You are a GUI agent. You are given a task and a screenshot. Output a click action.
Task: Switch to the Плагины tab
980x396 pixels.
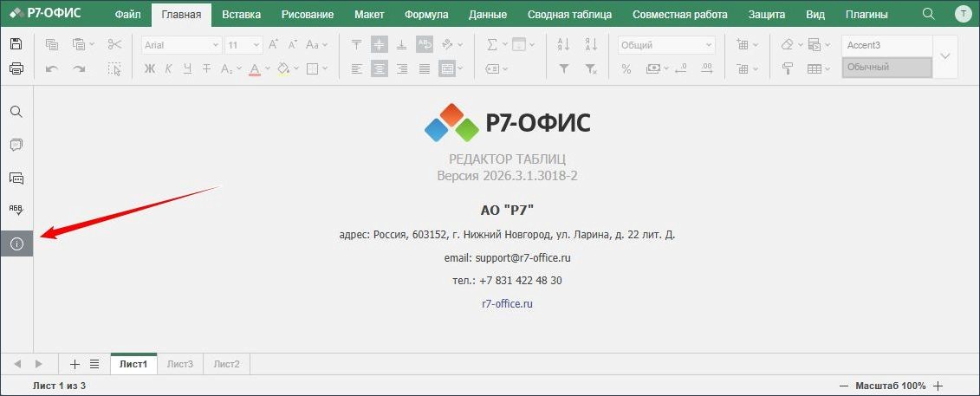(866, 15)
